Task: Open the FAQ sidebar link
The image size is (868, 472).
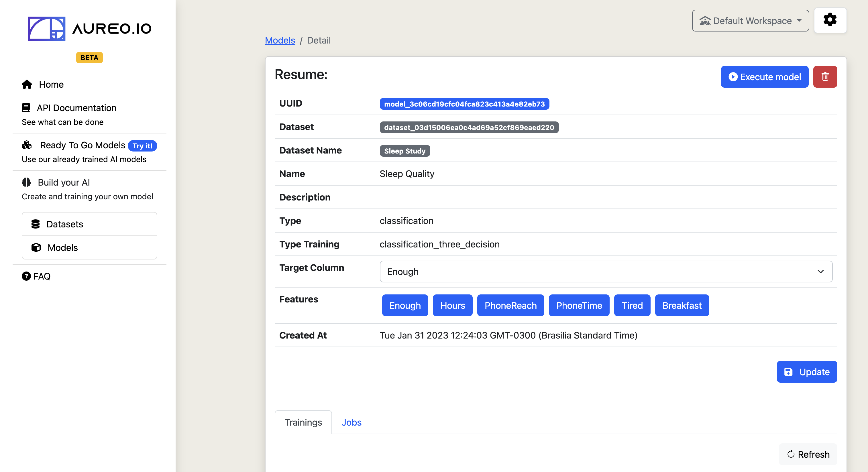Action: point(36,276)
